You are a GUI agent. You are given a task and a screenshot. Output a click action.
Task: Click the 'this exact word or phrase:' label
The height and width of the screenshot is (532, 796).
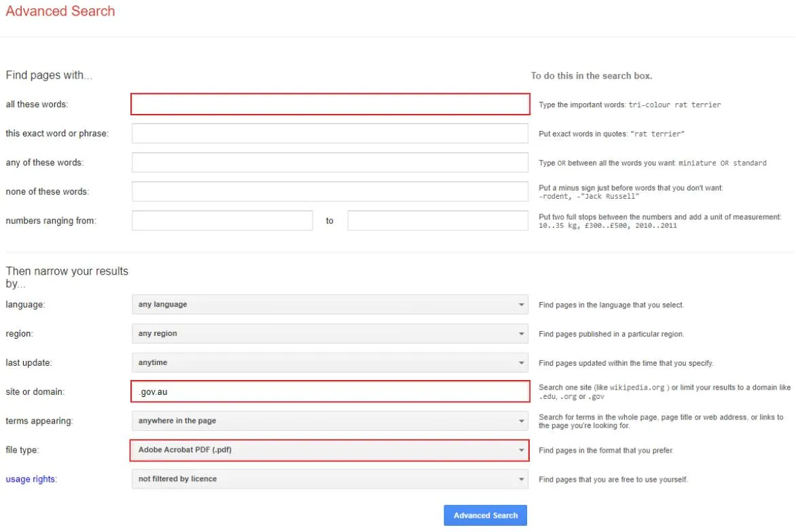click(x=57, y=134)
